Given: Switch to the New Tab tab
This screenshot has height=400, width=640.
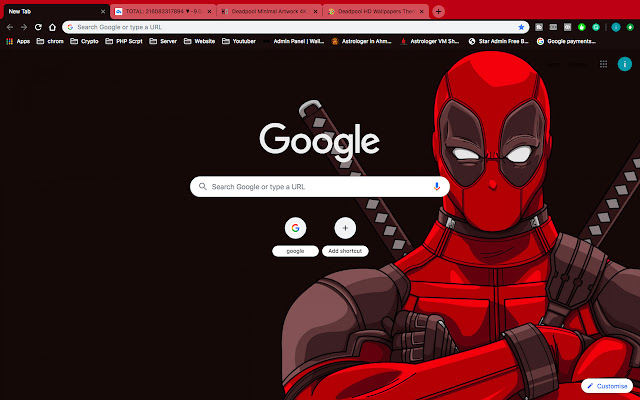Looking at the screenshot, I should coord(57,11).
